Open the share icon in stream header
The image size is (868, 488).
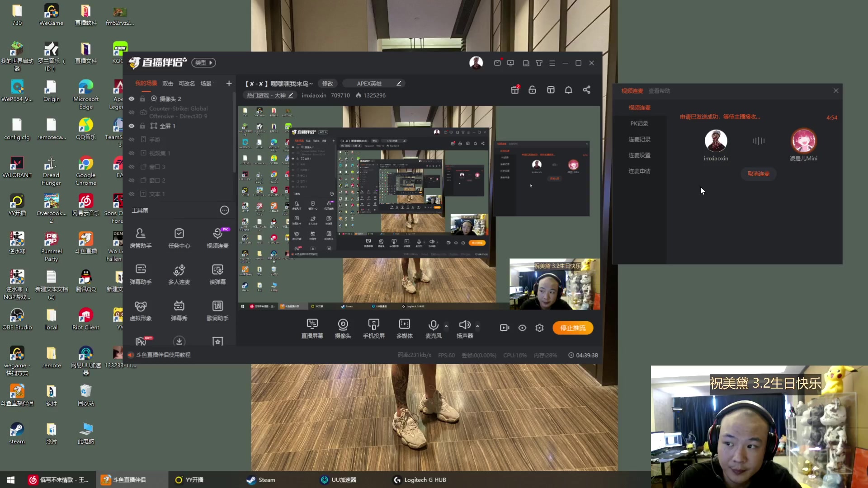point(586,90)
